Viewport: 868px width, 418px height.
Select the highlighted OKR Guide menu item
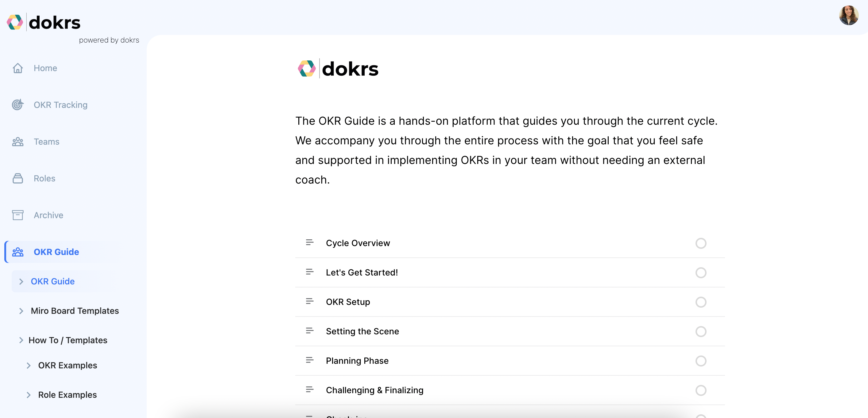pyautogui.click(x=56, y=252)
